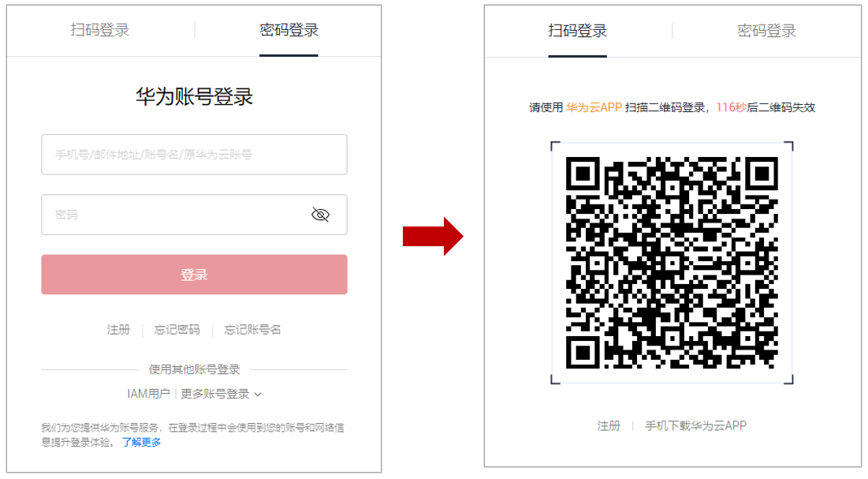Click the QR code image
The image size is (868, 479).
coord(672,263)
